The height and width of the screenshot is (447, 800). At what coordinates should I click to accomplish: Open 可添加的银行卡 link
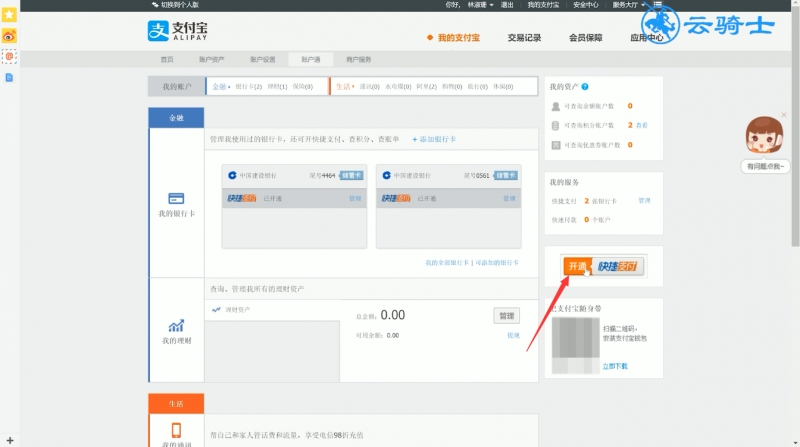coord(497,263)
